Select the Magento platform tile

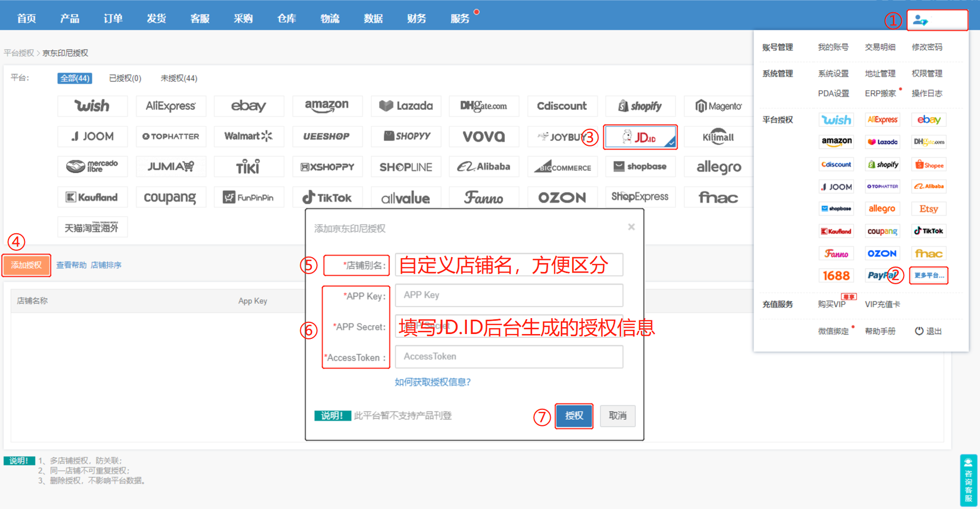[x=718, y=106]
